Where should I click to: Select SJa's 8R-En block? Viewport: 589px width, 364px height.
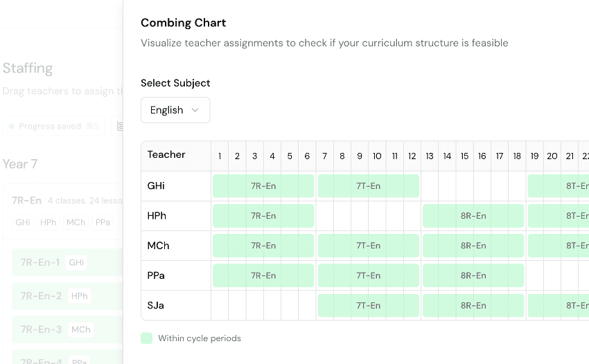[473, 305]
